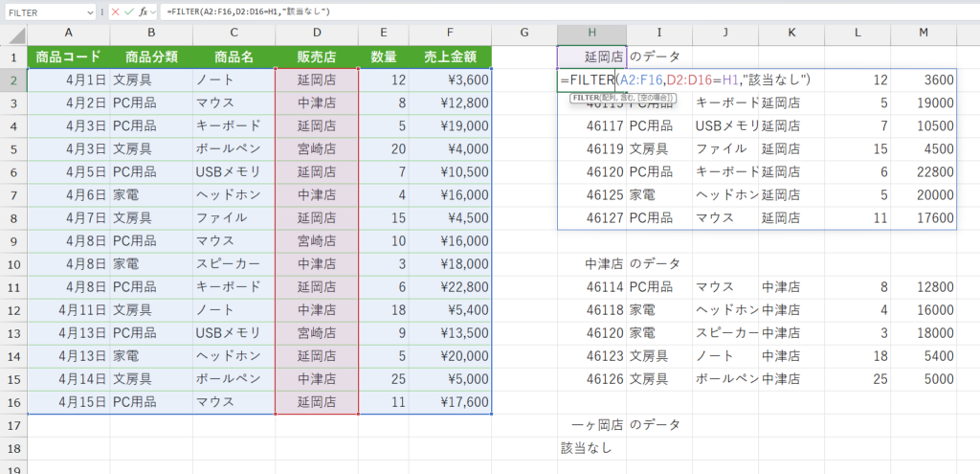Click cell M4 showing 10500
Viewport: 980px width, 474px height.
tap(924, 125)
